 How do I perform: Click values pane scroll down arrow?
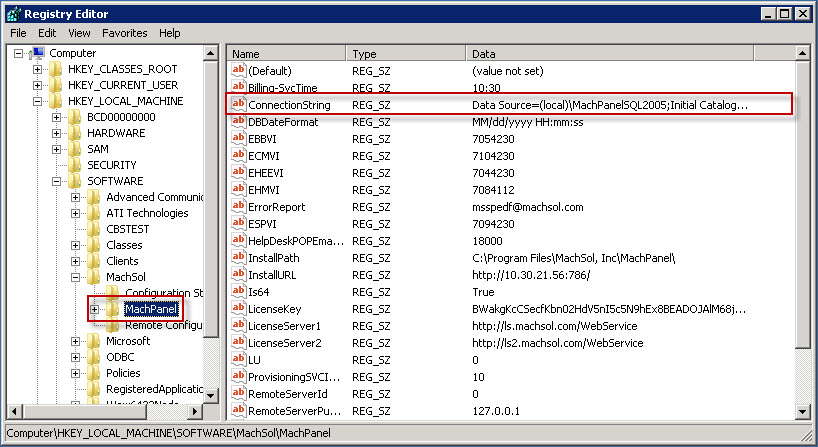click(803, 412)
